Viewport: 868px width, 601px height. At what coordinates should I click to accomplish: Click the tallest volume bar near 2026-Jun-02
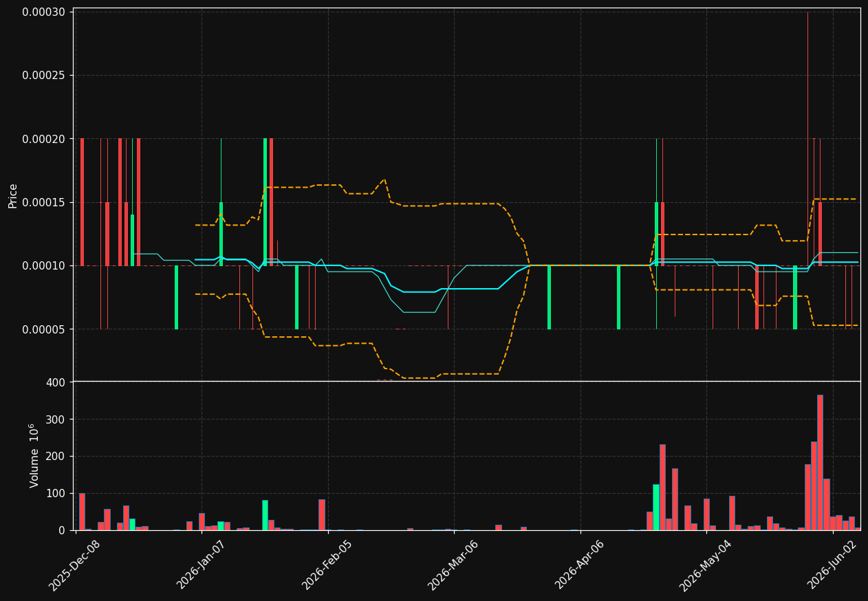[820, 462]
